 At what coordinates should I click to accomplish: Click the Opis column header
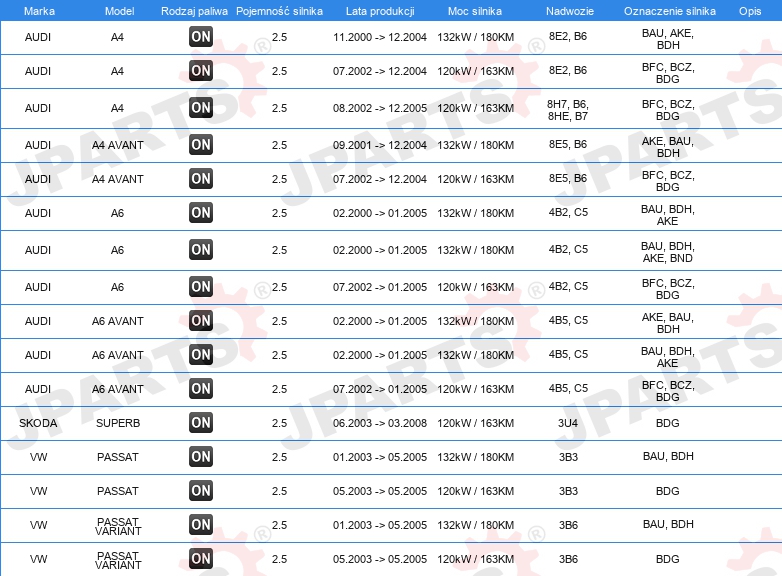pos(750,11)
